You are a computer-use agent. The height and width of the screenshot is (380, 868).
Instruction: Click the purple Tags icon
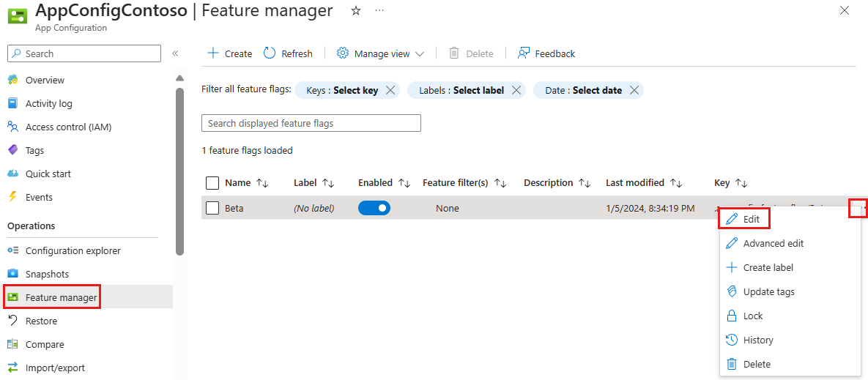[12, 150]
